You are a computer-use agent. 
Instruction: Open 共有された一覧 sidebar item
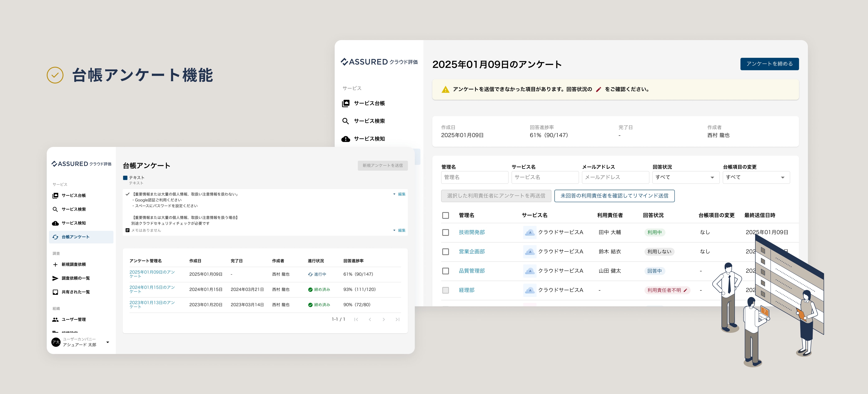click(76, 292)
